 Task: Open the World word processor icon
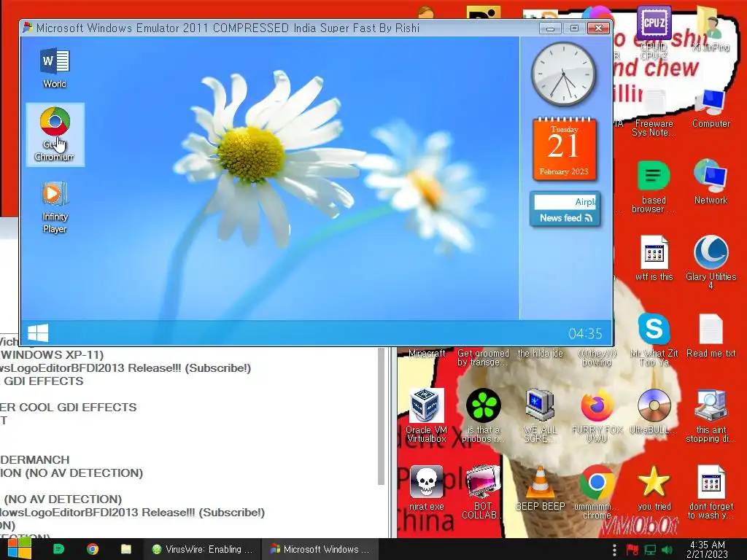coord(55,68)
